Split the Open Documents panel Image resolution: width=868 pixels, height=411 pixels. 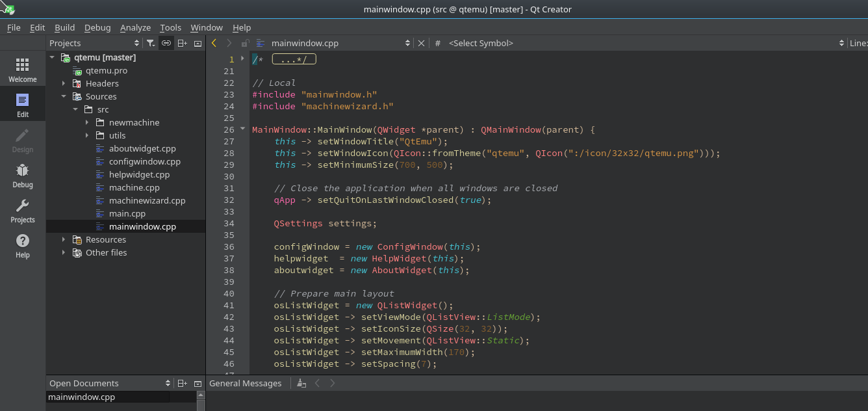point(183,383)
